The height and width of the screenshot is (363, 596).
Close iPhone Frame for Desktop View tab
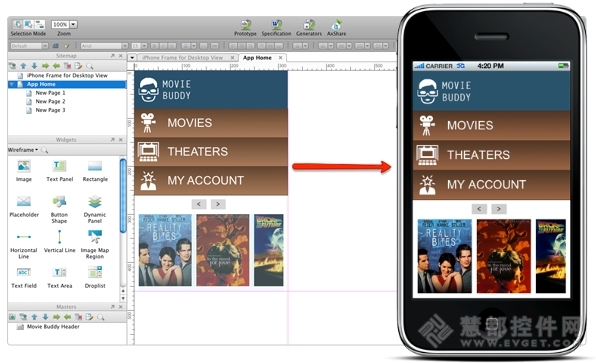tap(232, 58)
